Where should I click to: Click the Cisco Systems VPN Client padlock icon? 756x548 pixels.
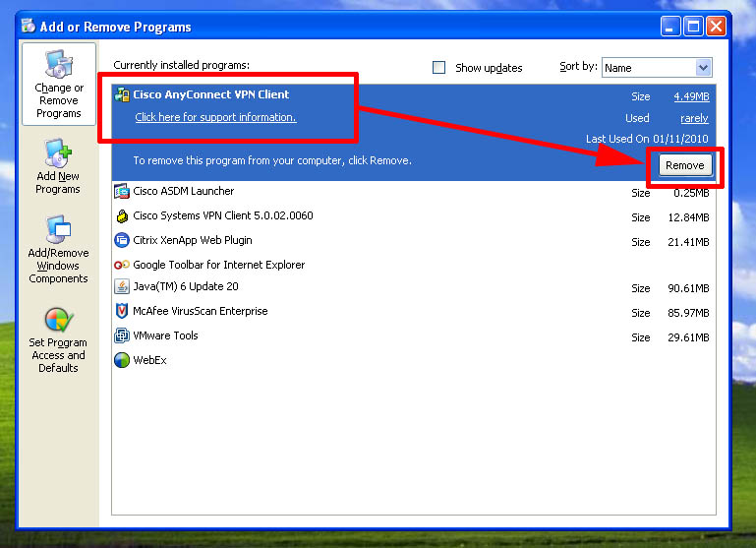(122, 216)
